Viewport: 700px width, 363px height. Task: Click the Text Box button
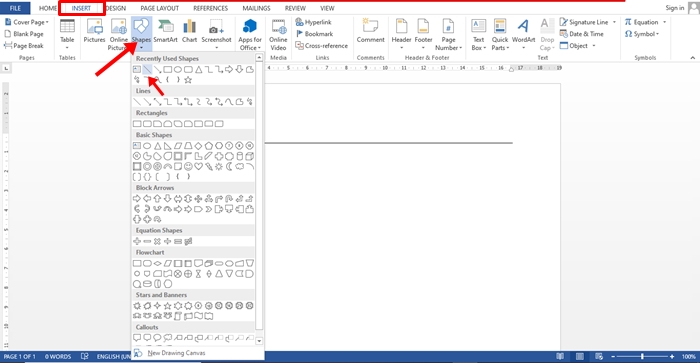pos(478,35)
